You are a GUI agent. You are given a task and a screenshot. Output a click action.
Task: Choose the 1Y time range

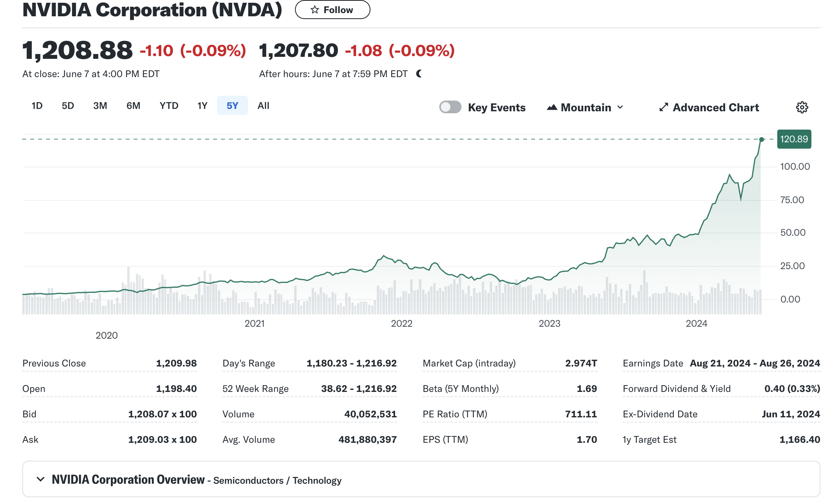[202, 106]
